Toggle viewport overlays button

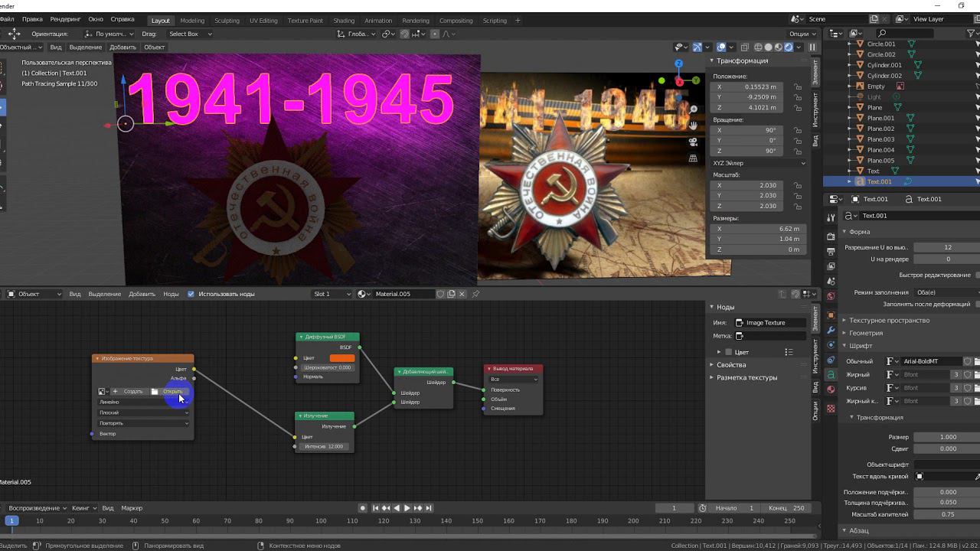coord(722,47)
